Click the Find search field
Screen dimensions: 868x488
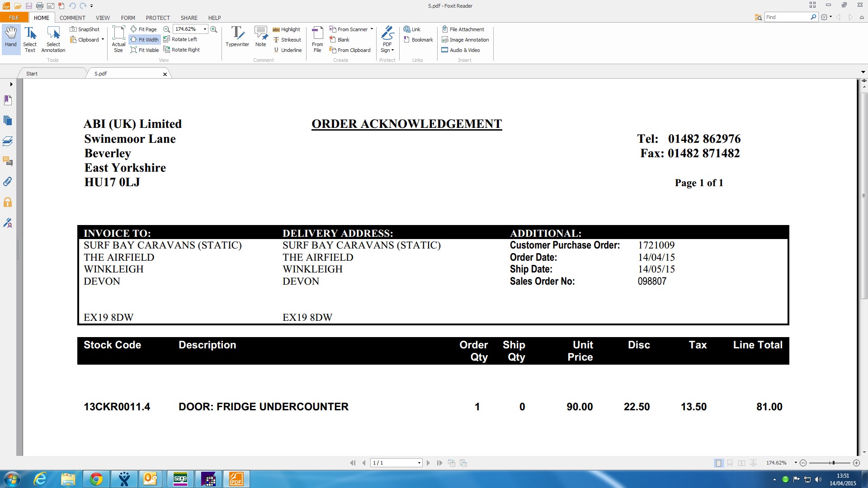pyautogui.click(x=787, y=17)
